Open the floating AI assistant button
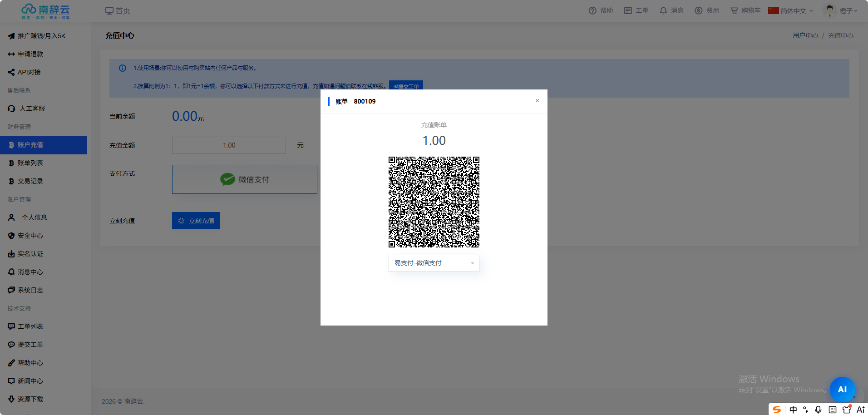868x415 pixels. coord(842,389)
